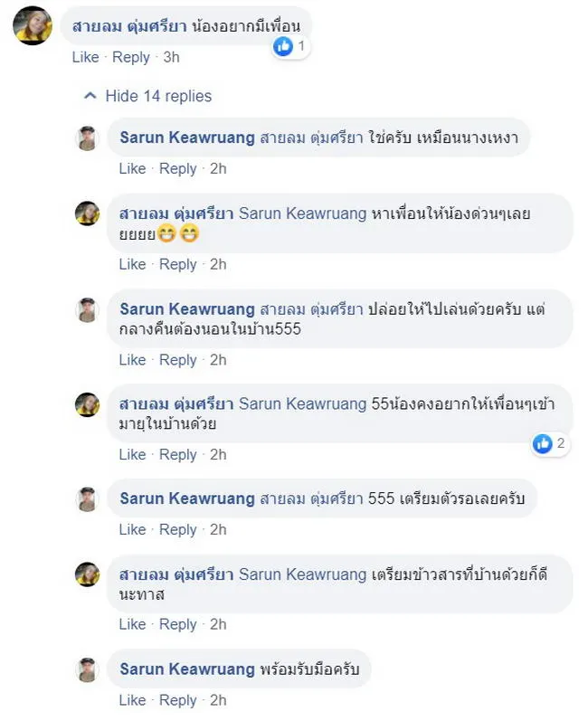Open the '3h' timestamp of the top comment

click(171, 57)
